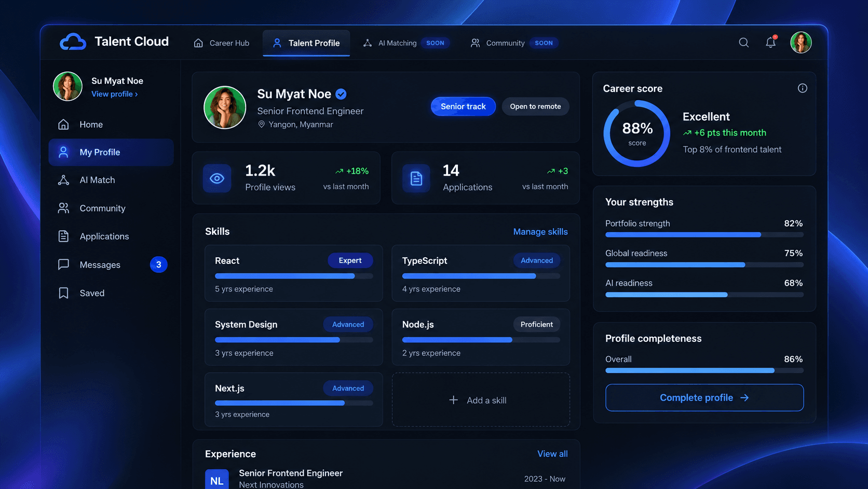The image size is (868, 489).
Task: Open Applications in the sidebar menu
Action: click(x=111, y=236)
